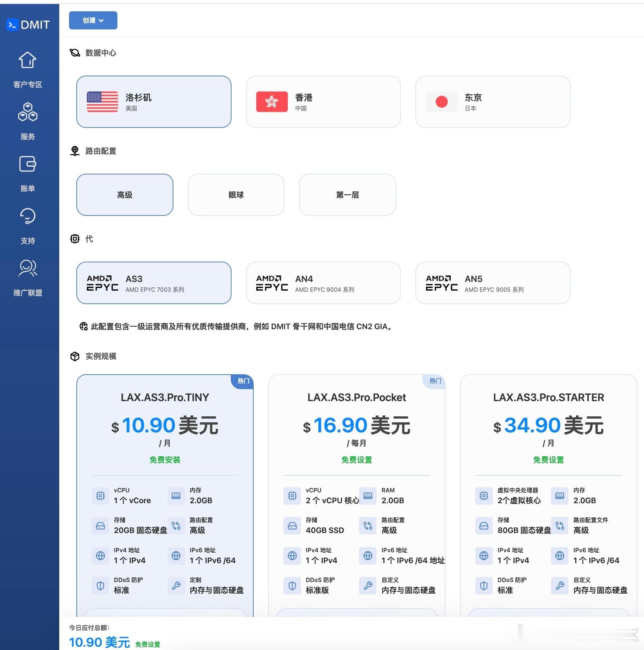Click 热门 badge on Pocket plan
The height and width of the screenshot is (650, 644).
[x=435, y=381]
